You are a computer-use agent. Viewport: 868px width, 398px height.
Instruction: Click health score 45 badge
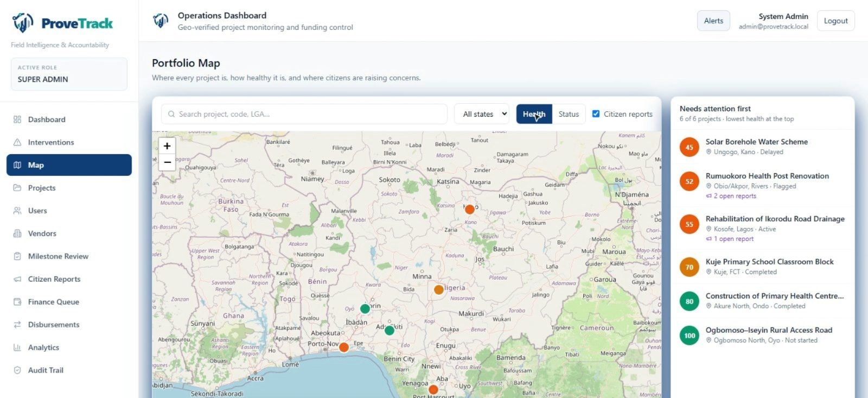[690, 147]
